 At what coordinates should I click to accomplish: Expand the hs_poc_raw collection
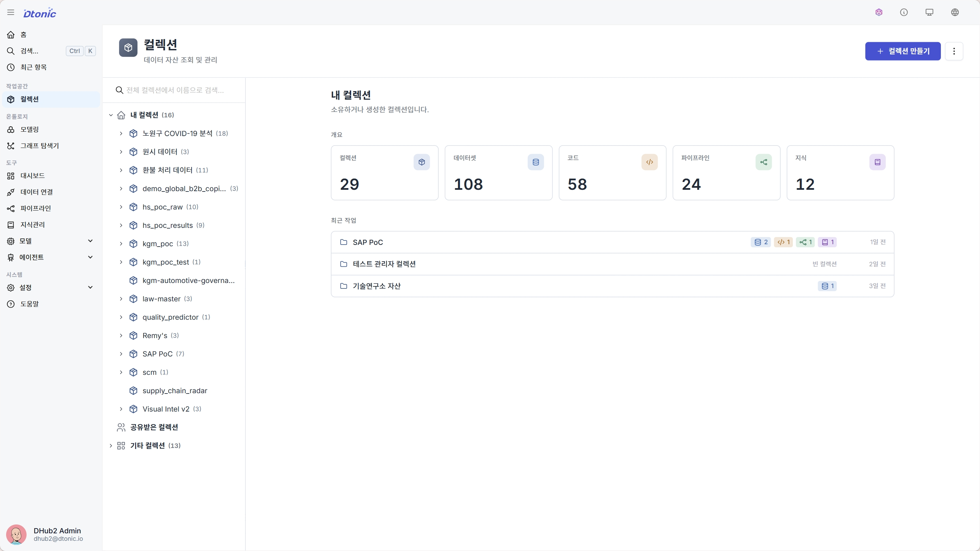point(121,207)
